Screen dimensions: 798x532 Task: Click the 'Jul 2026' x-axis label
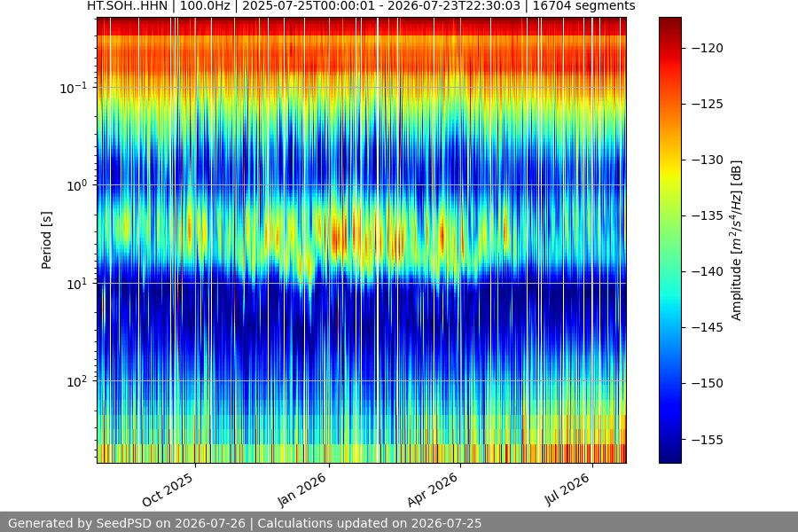(x=567, y=489)
